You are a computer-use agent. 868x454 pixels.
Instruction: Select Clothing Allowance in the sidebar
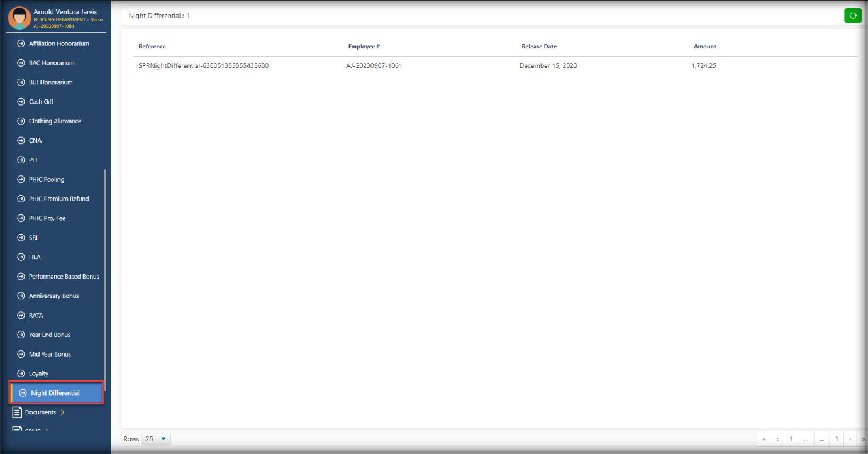click(x=55, y=121)
